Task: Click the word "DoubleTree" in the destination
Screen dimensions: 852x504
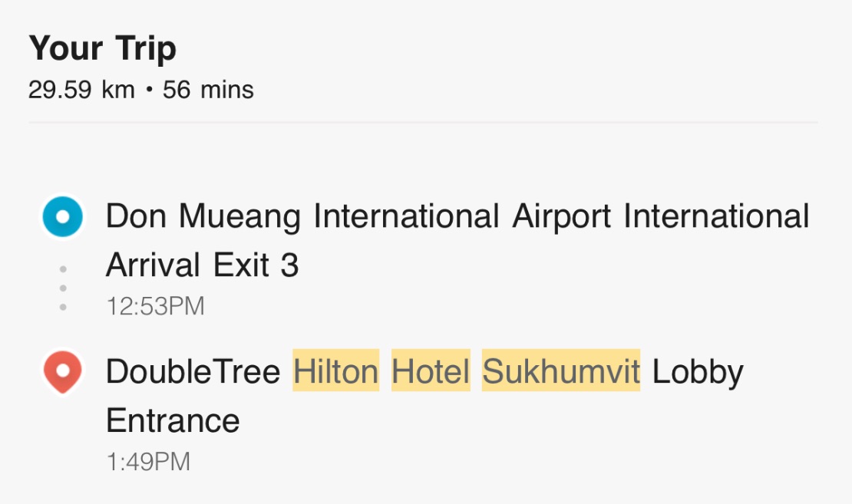Action: click(x=193, y=372)
